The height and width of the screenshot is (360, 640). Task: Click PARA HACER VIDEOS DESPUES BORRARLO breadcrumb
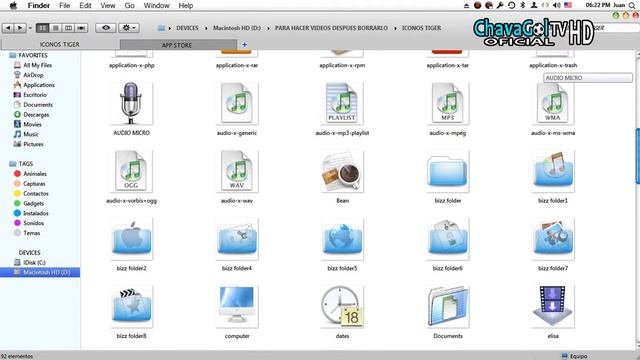(331, 28)
